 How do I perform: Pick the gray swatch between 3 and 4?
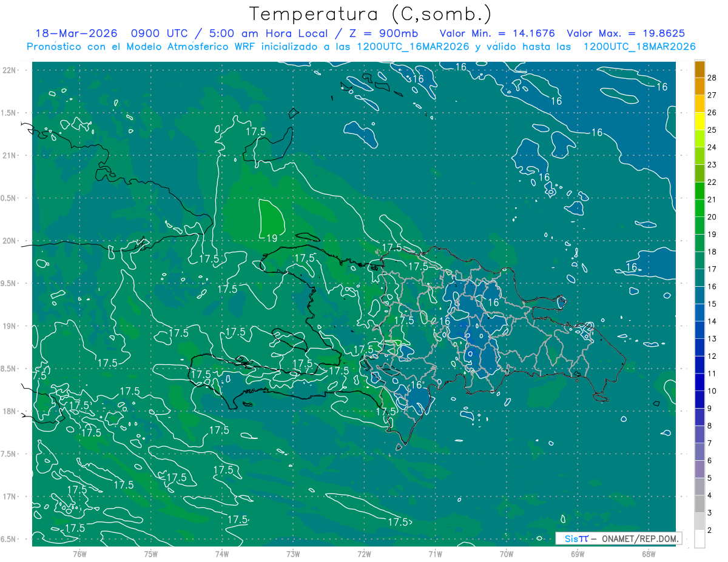[x=699, y=504]
